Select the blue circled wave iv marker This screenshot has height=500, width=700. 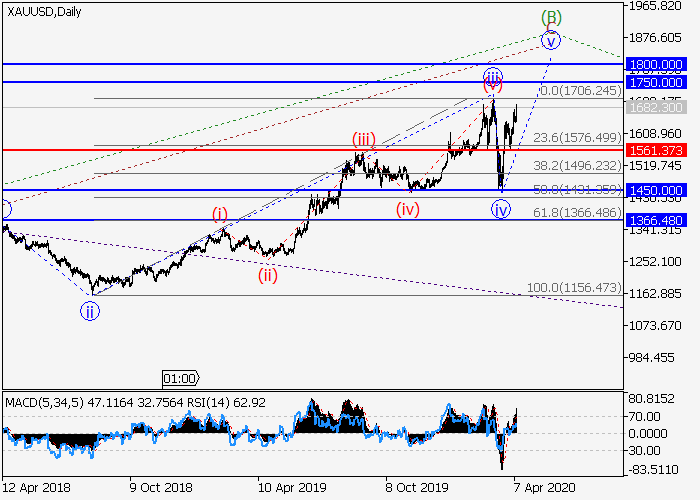pos(501,209)
